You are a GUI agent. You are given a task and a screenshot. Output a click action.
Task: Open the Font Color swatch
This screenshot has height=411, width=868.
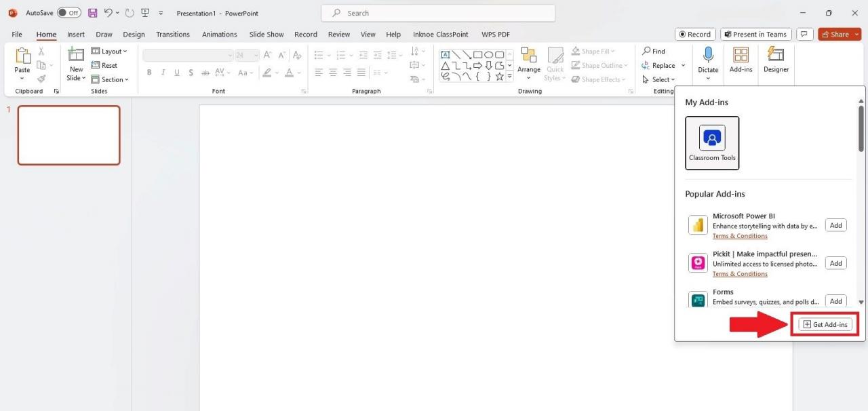pos(289,73)
